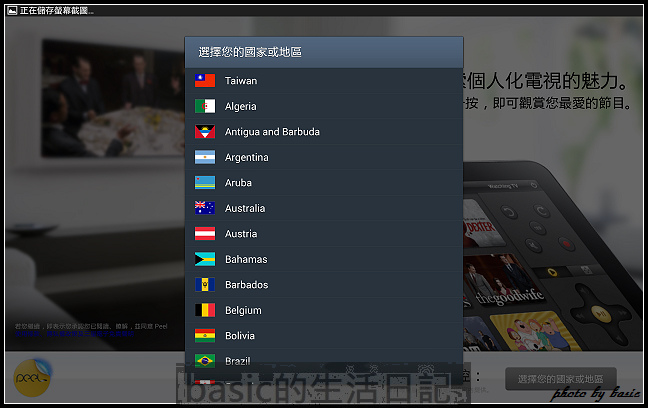Click the Australia flag icon

point(205,208)
